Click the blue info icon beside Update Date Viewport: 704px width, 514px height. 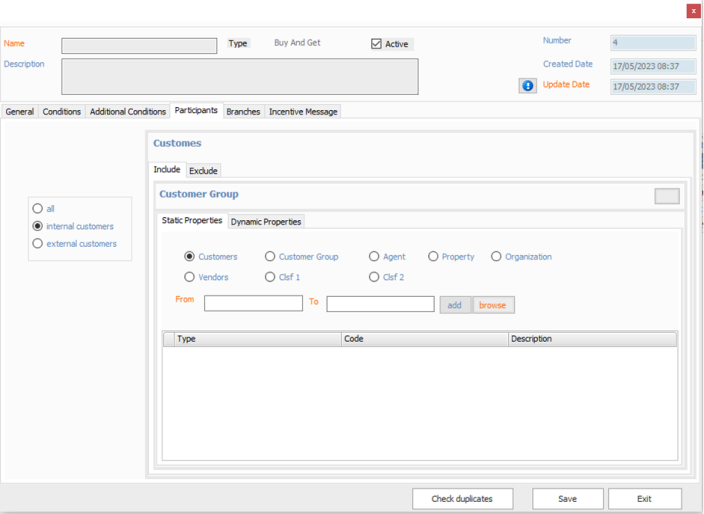point(527,86)
